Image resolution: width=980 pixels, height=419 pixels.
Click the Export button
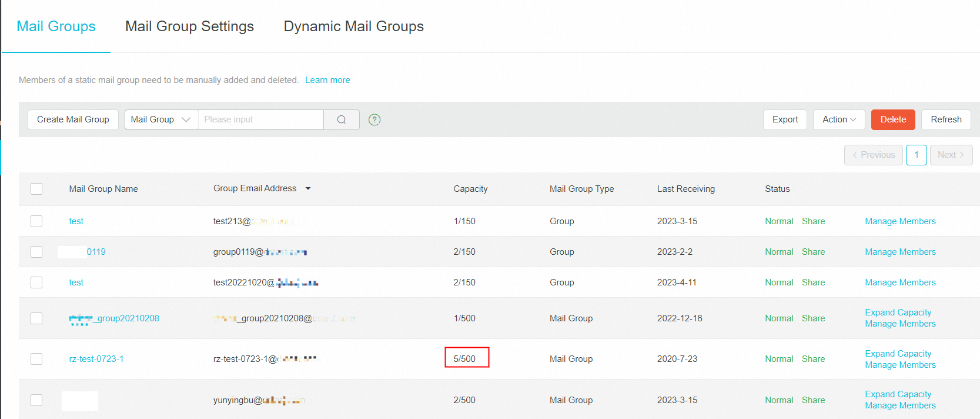(785, 119)
